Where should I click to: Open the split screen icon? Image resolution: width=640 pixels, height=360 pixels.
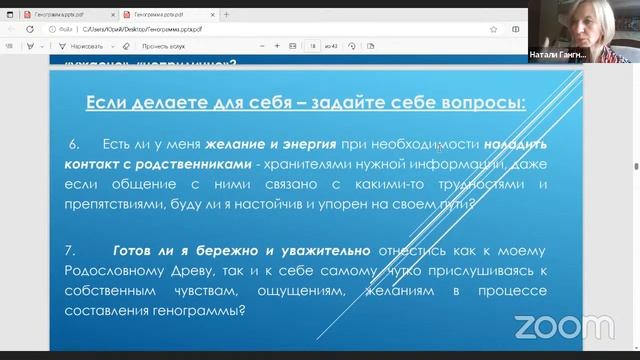click(x=516, y=29)
